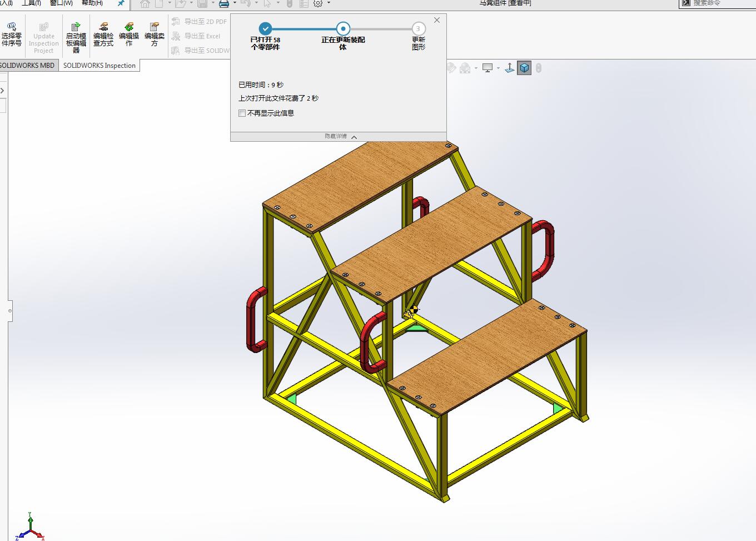Click 导出至 Excel button
This screenshot has height=541, width=756.
[x=196, y=36]
